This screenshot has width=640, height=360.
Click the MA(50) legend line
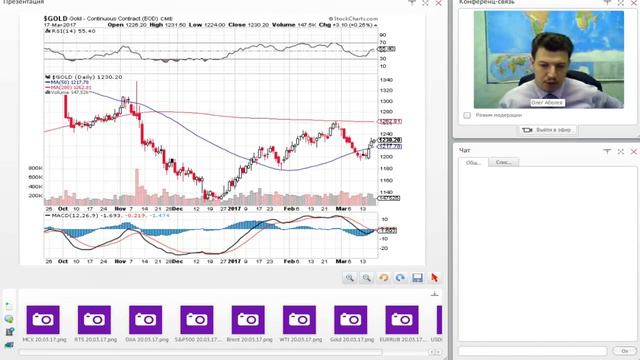[x=67, y=82]
